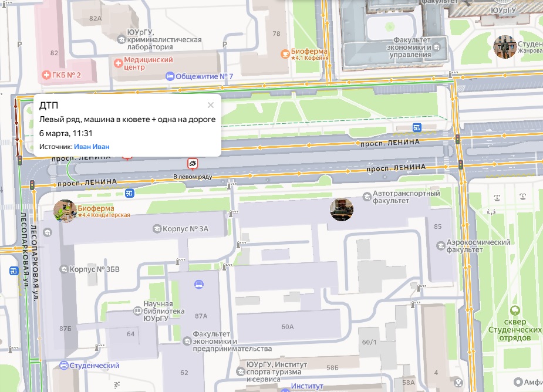Image resolution: width=543 pixels, height=392 pixels.
Task: Select the Корпус № 3БВ marker
Action: point(63,269)
